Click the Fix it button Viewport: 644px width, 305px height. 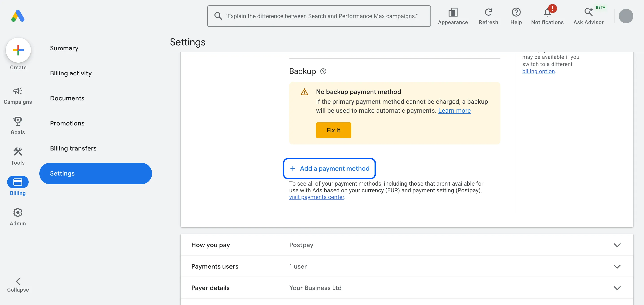coord(333,130)
